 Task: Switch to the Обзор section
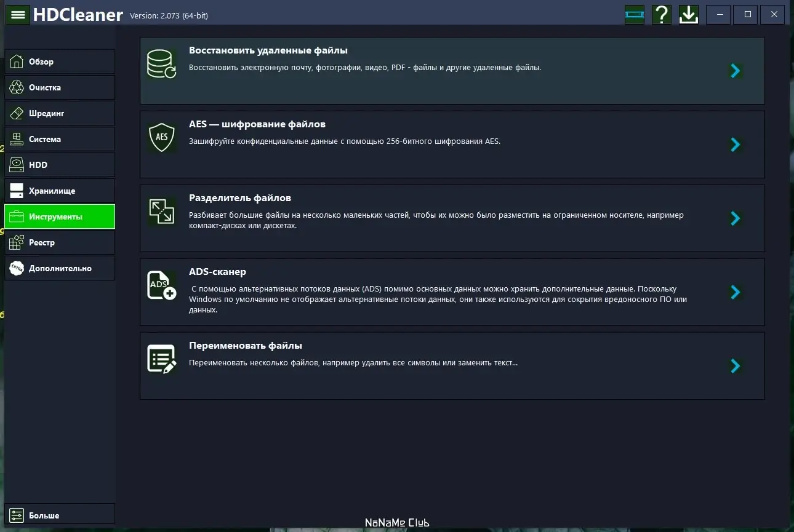tap(60, 62)
